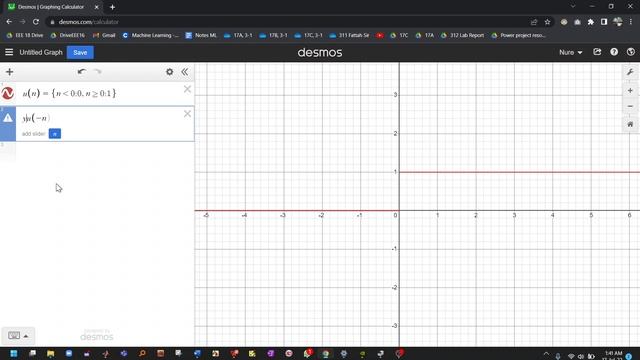Open the EEE 18 Drive bookmark
Screen dimensions: 640x360
pyautogui.click(x=25, y=36)
